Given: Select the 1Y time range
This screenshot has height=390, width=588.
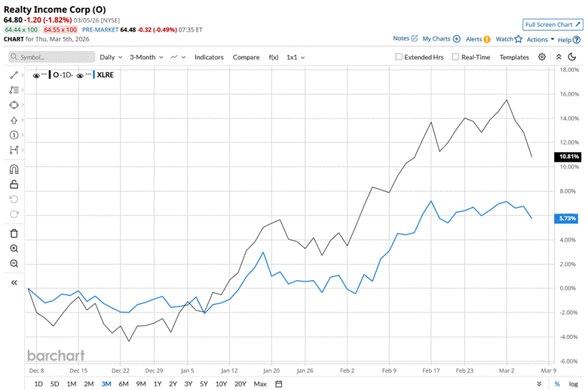Looking at the screenshot, I should tap(158, 384).
